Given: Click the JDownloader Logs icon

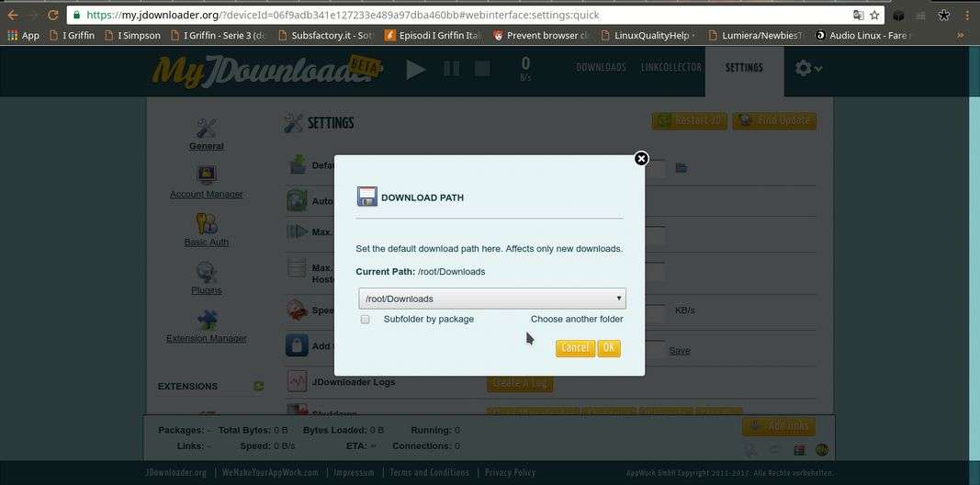Looking at the screenshot, I should (297, 381).
